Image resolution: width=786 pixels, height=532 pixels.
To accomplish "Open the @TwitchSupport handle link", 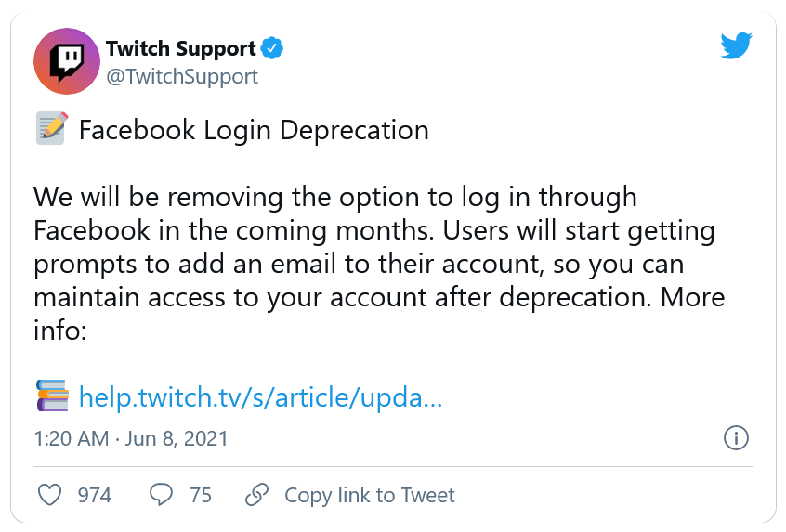I will [181, 76].
